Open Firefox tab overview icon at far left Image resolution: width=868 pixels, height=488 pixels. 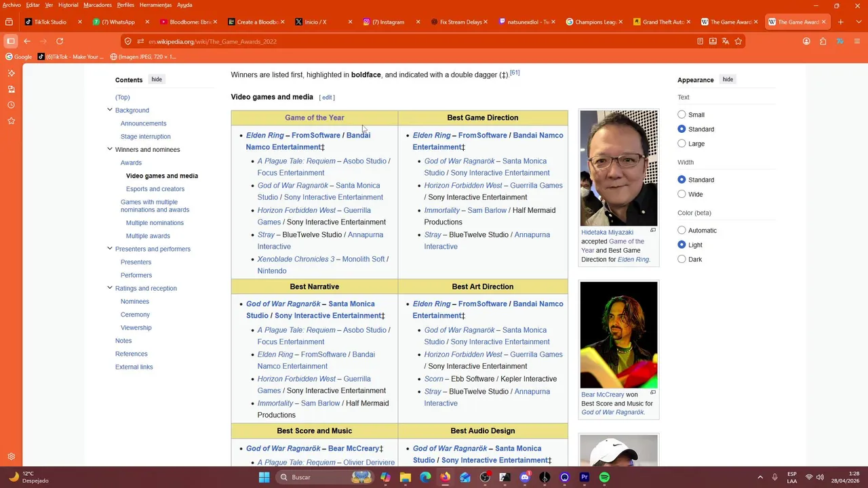click(9, 22)
